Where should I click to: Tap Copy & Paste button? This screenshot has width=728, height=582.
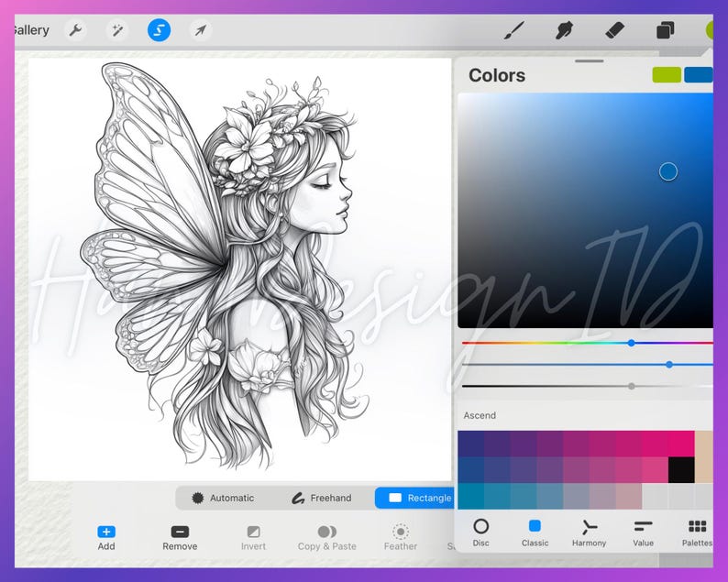326,537
